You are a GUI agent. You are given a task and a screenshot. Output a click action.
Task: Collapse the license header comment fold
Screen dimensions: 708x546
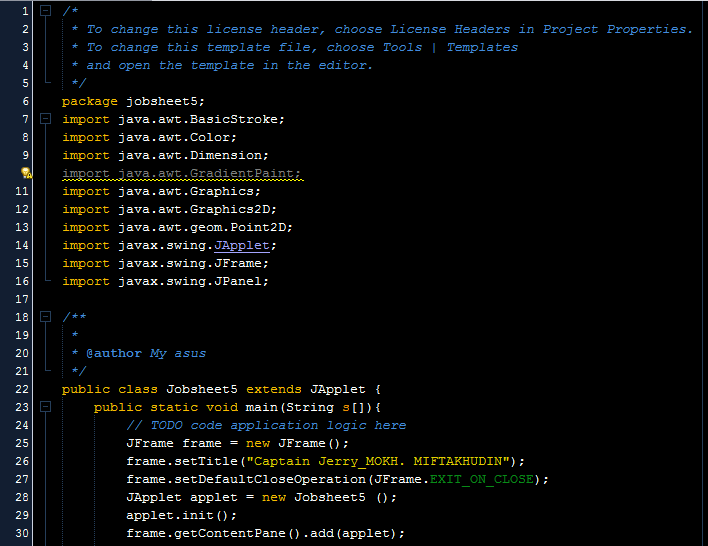point(46,11)
